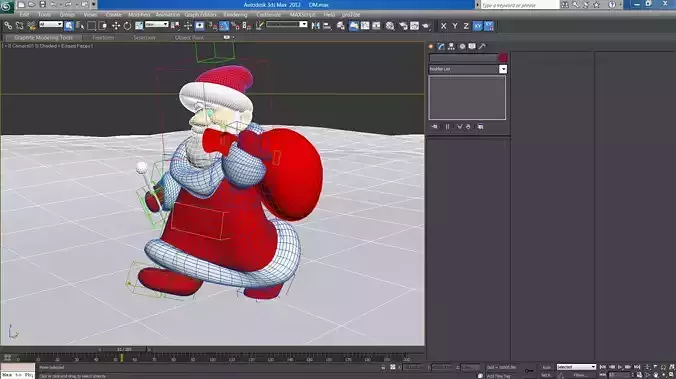Open the Create command panel tab
The image size is (676, 379).
pos(431,46)
